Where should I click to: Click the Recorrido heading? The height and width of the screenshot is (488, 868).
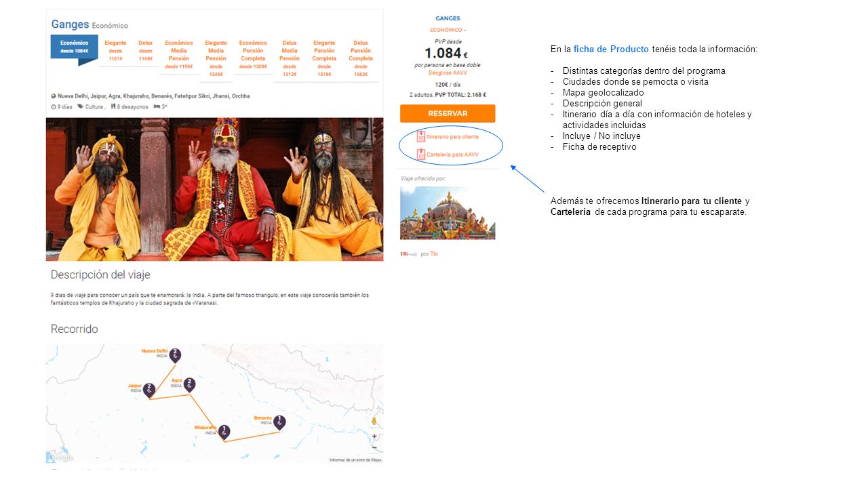pos(75,329)
